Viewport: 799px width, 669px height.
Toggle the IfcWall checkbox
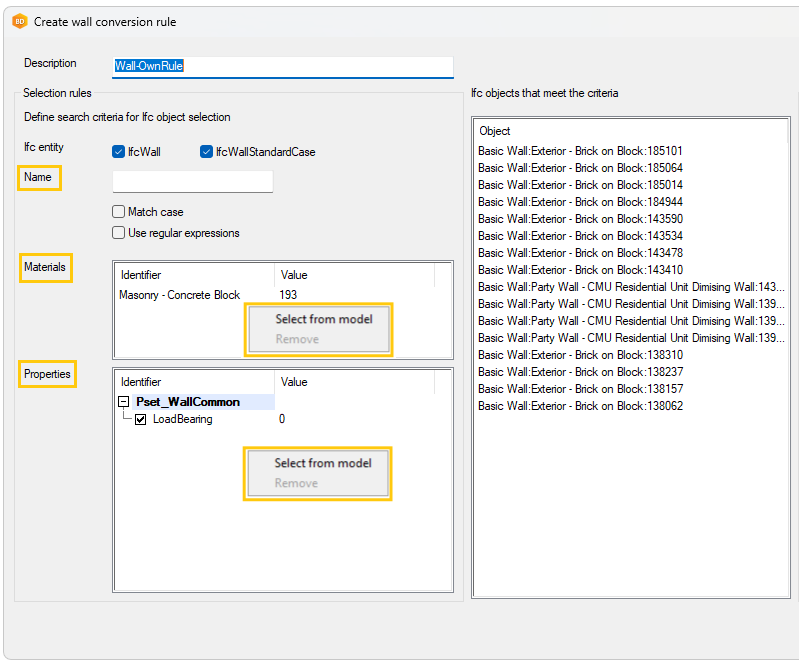tap(119, 152)
